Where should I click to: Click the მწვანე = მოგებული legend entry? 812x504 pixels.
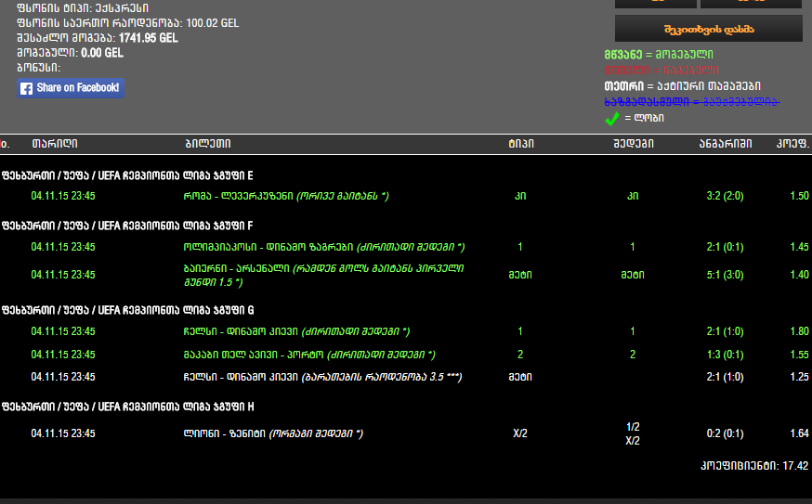pos(659,55)
